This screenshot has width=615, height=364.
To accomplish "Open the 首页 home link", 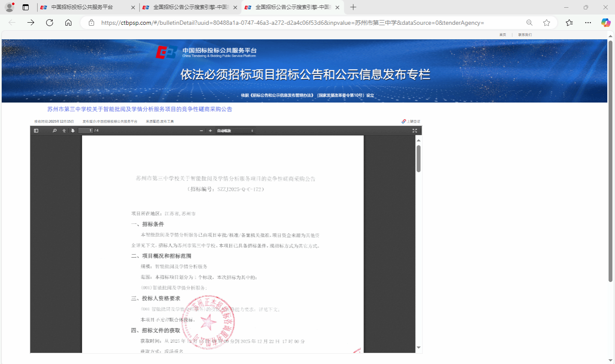I will pyautogui.click(x=503, y=35).
